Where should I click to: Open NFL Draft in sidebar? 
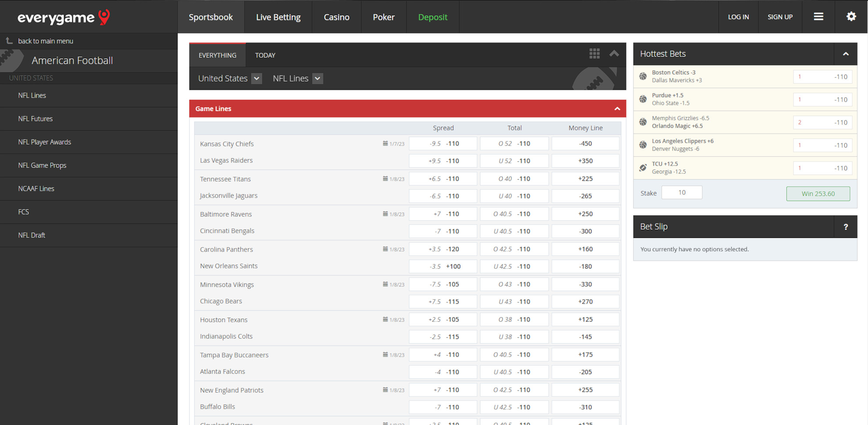click(89, 235)
